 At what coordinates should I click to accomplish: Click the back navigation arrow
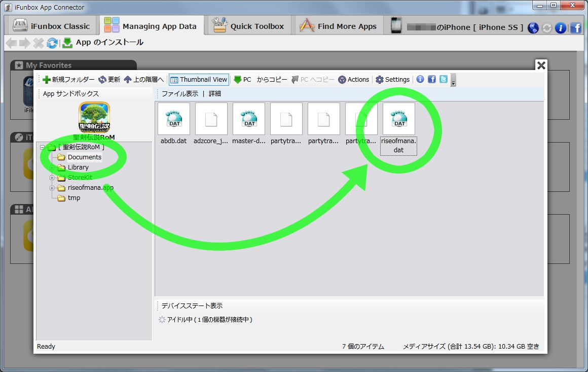click(x=11, y=43)
